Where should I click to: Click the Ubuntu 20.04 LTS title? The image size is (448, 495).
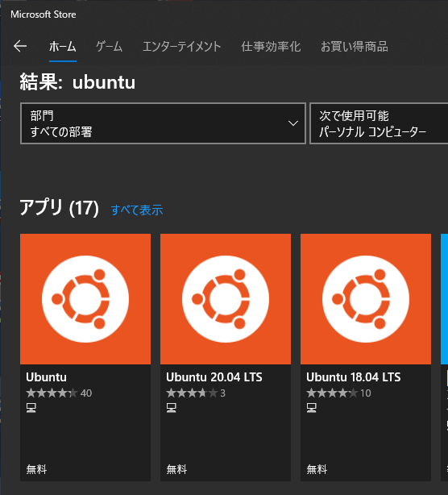[x=214, y=377]
